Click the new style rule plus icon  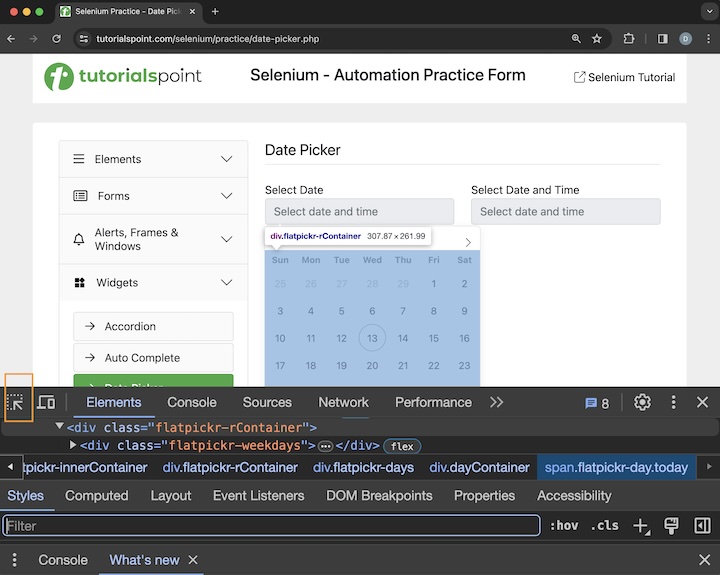coord(642,526)
